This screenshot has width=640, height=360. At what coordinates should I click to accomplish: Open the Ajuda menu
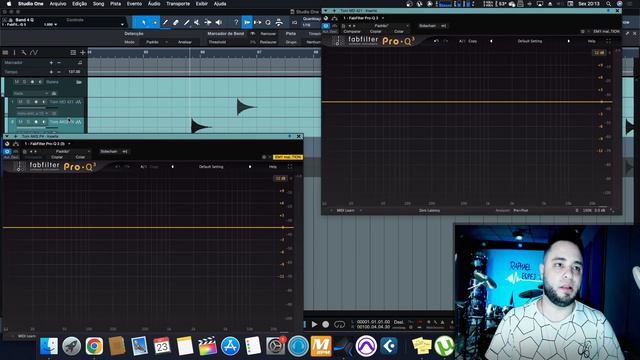pos(220,4)
